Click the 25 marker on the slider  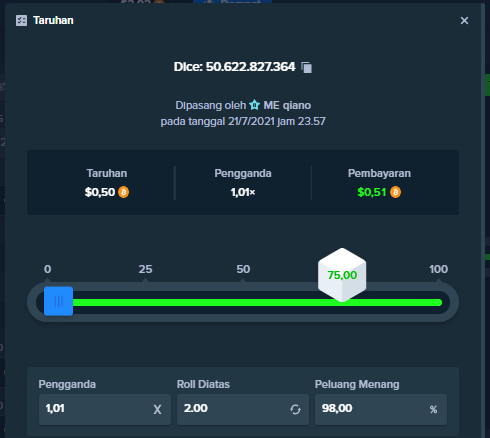(145, 269)
